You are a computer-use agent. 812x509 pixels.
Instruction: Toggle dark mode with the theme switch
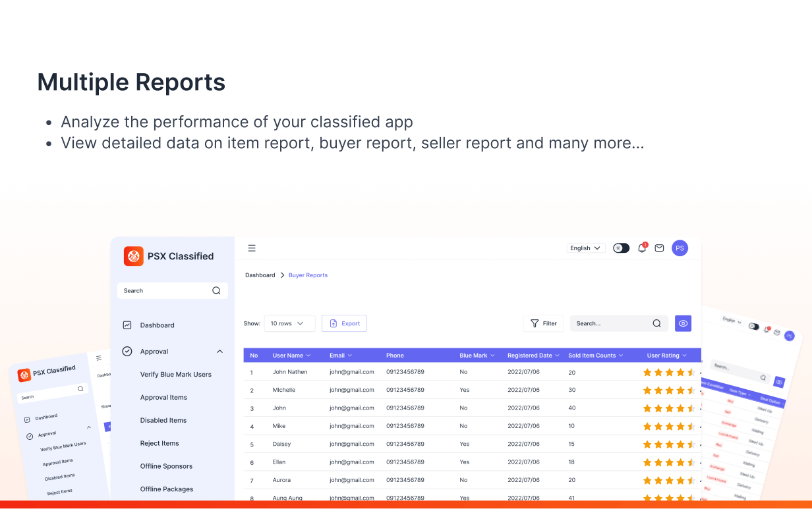(x=620, y=248)
